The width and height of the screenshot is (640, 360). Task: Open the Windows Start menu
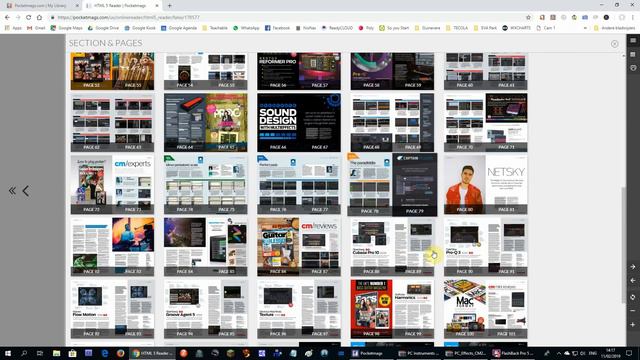(8, 353)
